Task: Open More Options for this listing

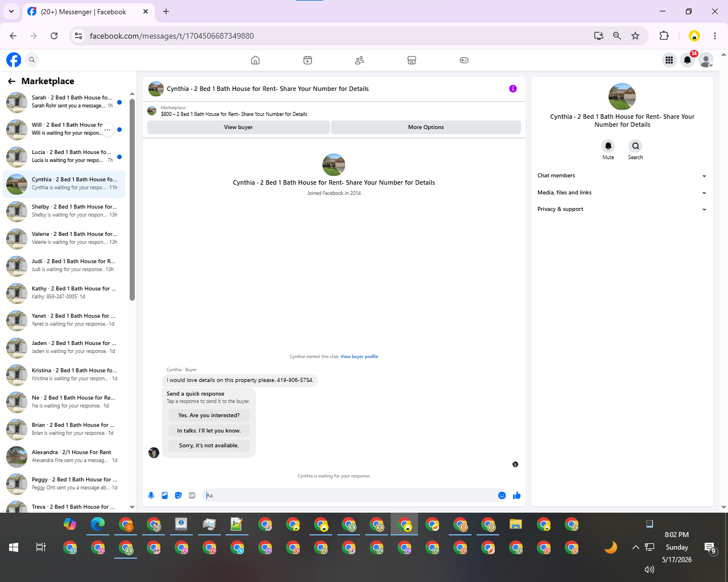Action: [426, 127]
